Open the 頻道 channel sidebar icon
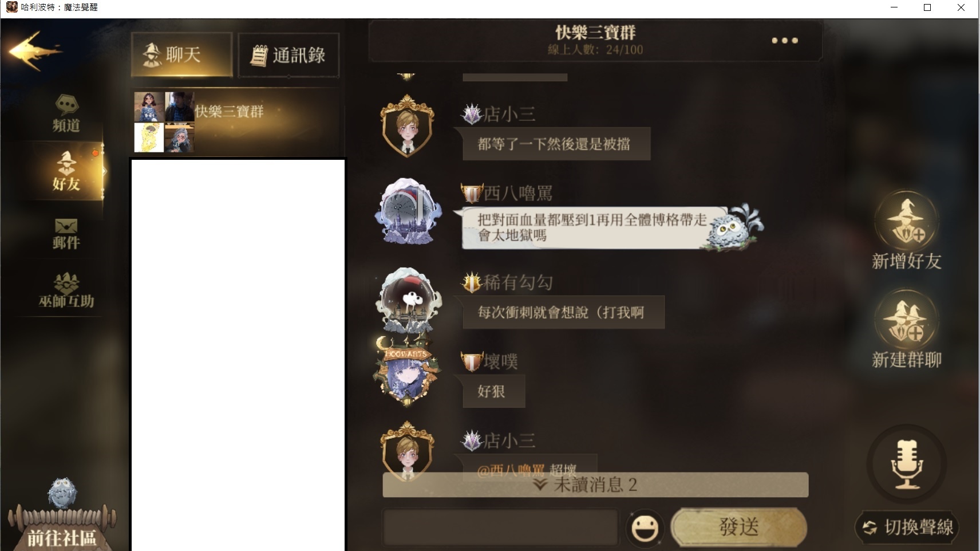The width and height of the screenshot is (980, 551). click(66, 113)
